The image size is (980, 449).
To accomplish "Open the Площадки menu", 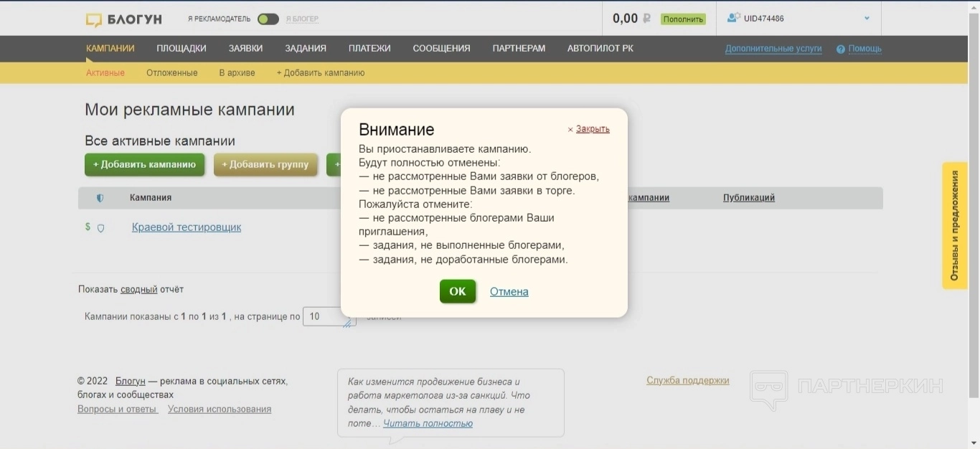I will point(182,49).
